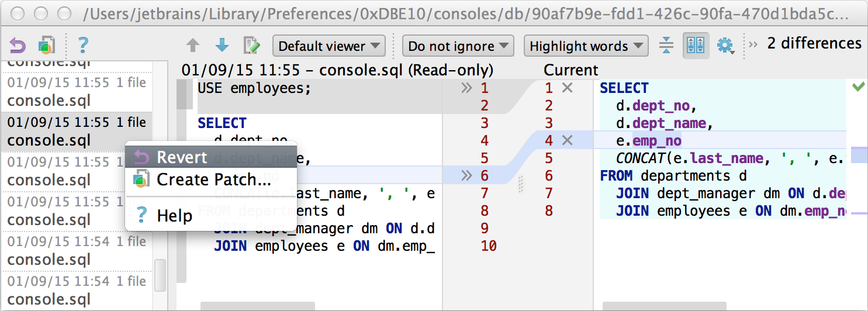Apply change at line 1 with the double-arrow
868x311 pixels.
click(x=466, y=88)
